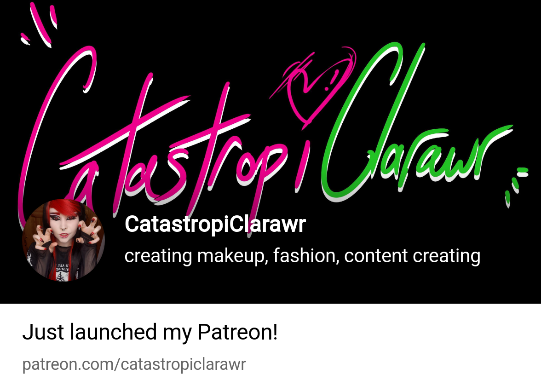Click the pink sparkle dashes at banner top-left
The height and width of the screenshot is (392, 541).
click(39, 25)
